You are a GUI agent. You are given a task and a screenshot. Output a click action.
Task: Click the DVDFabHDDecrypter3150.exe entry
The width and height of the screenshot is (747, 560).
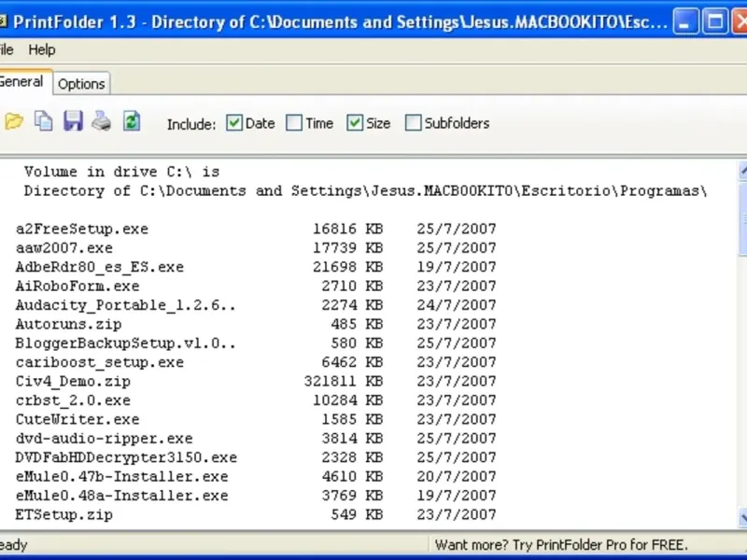coord(126,457)
